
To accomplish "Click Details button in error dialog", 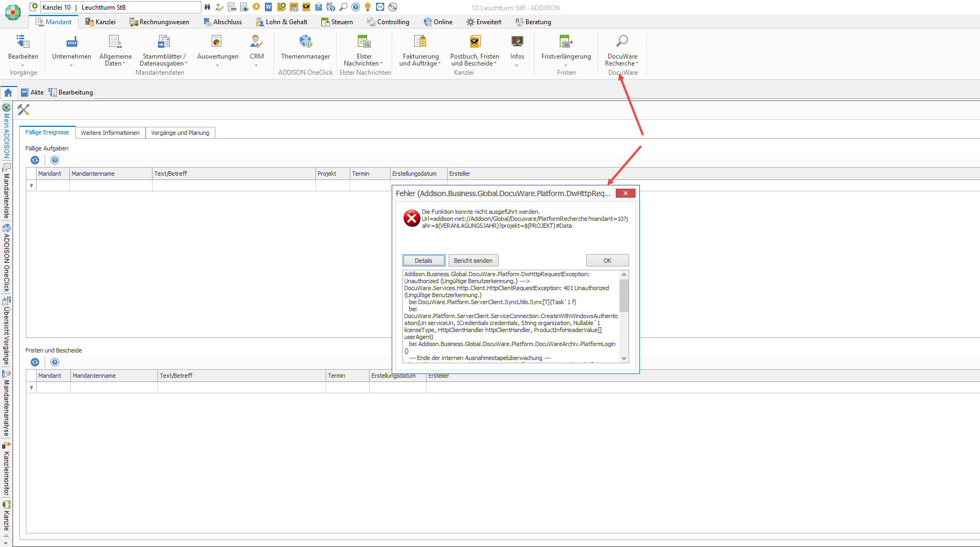I will [423, 261].
